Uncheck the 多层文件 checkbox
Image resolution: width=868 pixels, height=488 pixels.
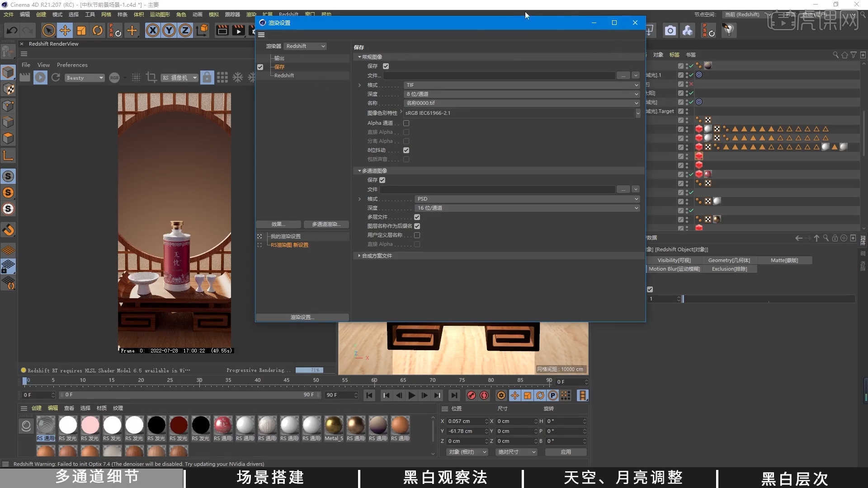[417, 217]
